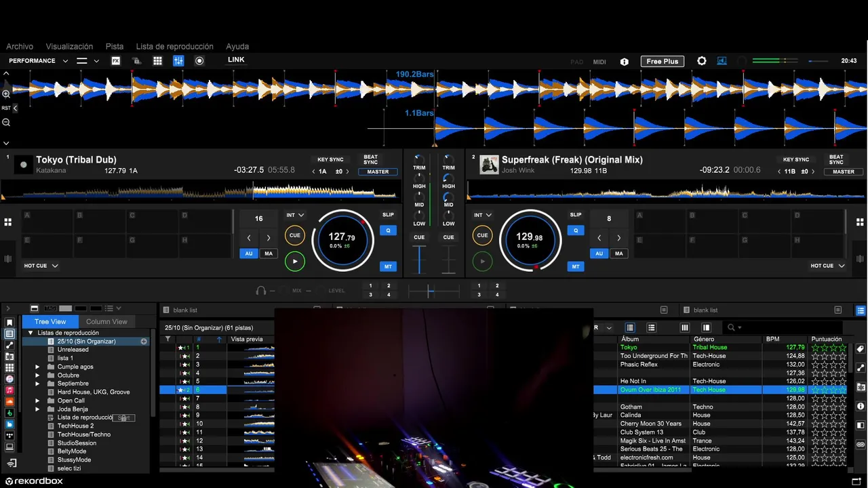Set Deck 2 as MASTER
This screenshot has width=868, height=488.
click(x=844, y=171)
